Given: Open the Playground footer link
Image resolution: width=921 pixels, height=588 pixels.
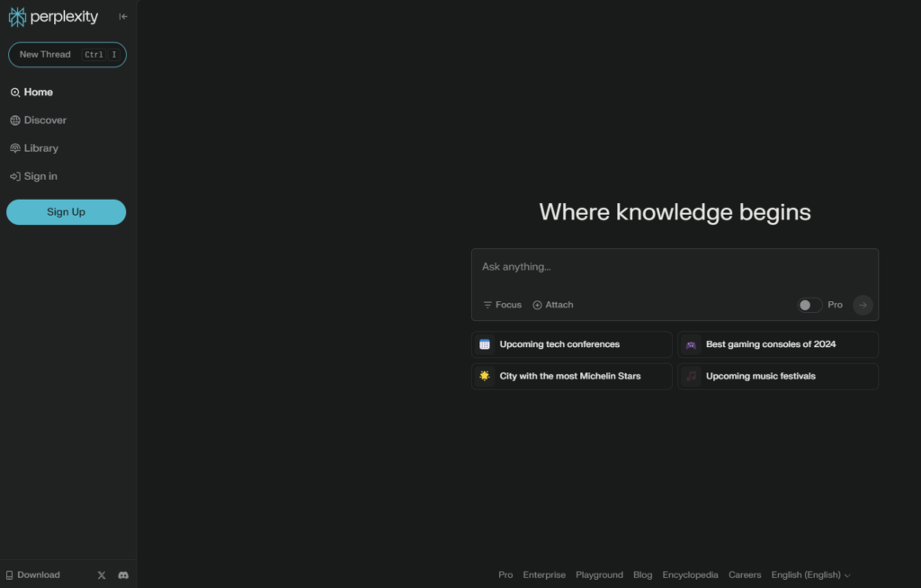Looking at the screenshot, I should (599, 575).
